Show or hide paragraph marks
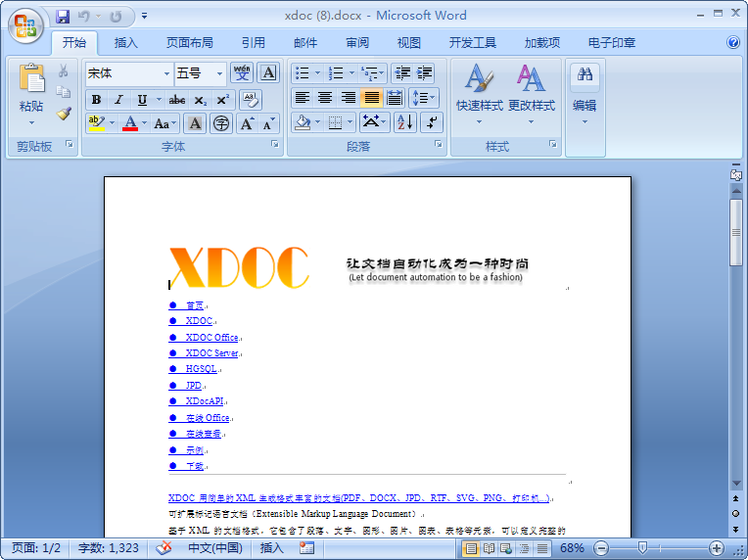The width and height of the screenshot is (748, 560). [x=432, y=122]
